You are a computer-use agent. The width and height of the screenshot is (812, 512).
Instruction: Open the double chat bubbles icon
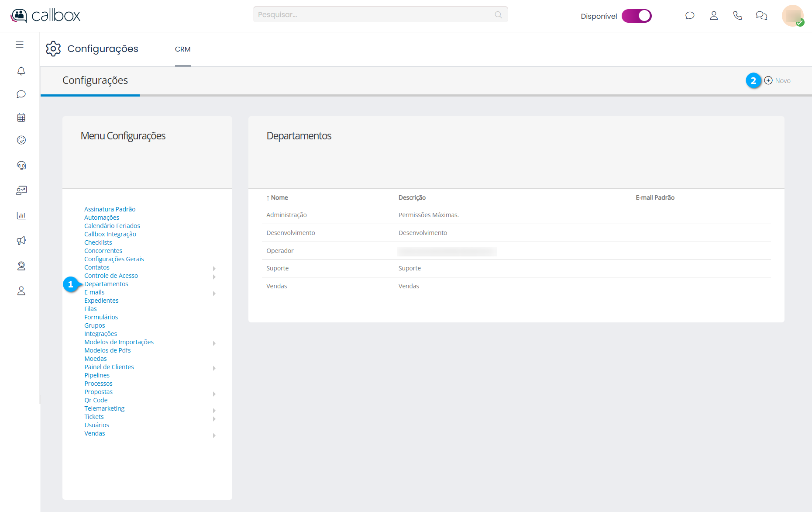click(761, 16)
